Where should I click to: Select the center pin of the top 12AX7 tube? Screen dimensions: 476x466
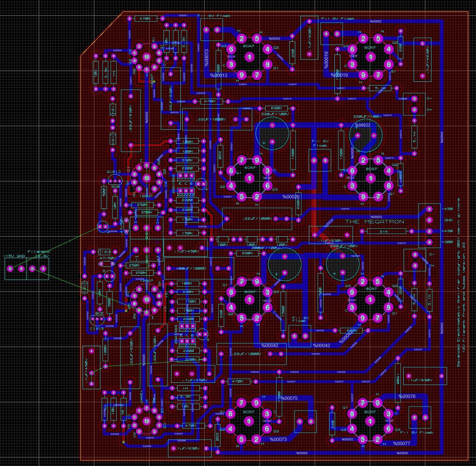tap(147, 57)
